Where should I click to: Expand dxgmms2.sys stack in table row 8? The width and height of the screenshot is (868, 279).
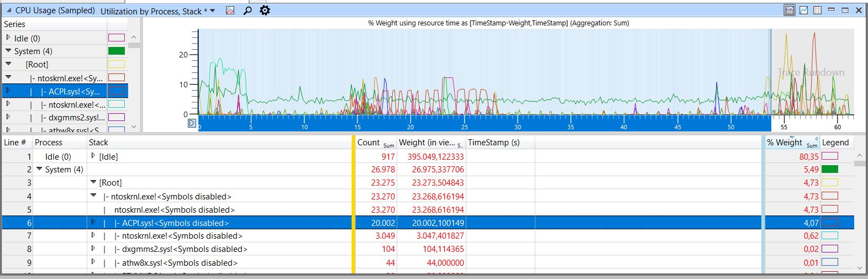(x=93, y=249)
